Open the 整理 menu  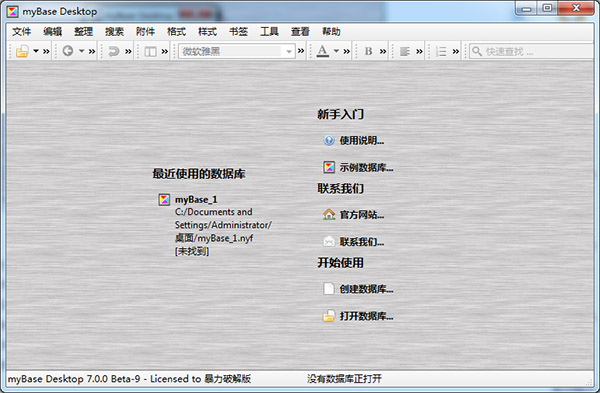coord(83,31)
